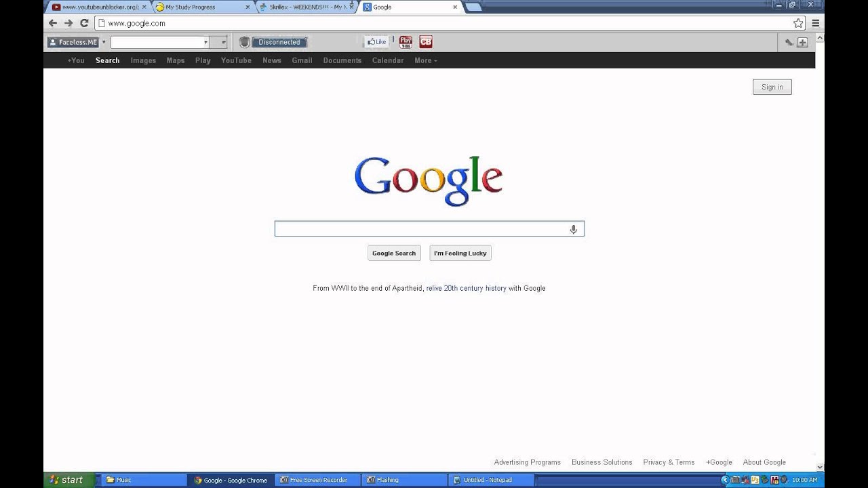Click the Google Search button
The image size is (868, 488).
tap(394, 253)
